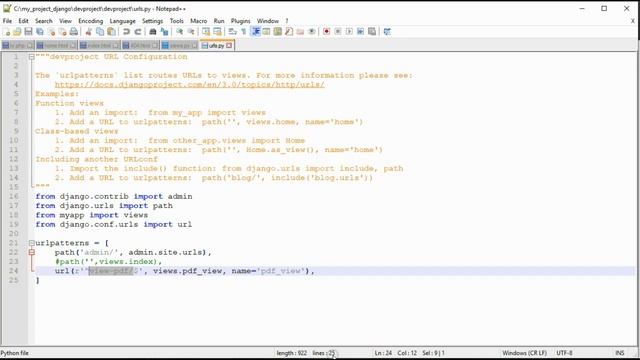Open the ? help menu
The image size is (640, 360).
pyautogui.click(x=287, y=21)
